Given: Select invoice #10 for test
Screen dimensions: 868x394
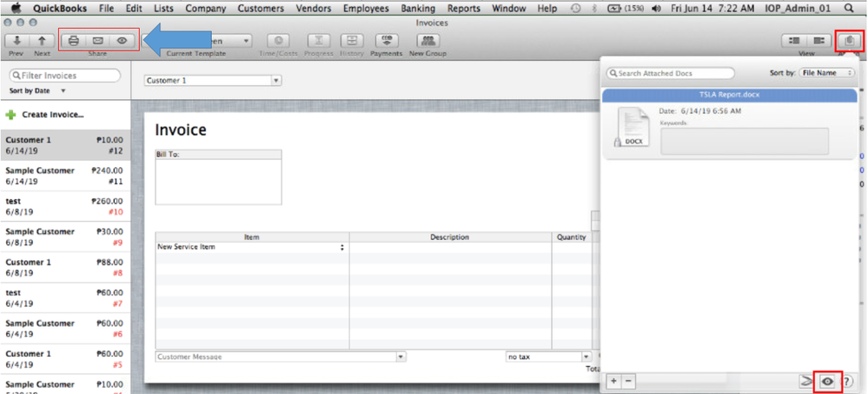Looking at the screenshot, I should [x=65, y=207].
